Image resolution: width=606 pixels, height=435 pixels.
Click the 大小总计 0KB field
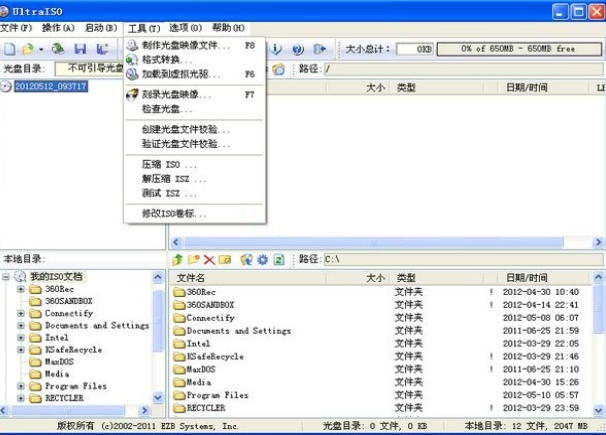[415, 49]
